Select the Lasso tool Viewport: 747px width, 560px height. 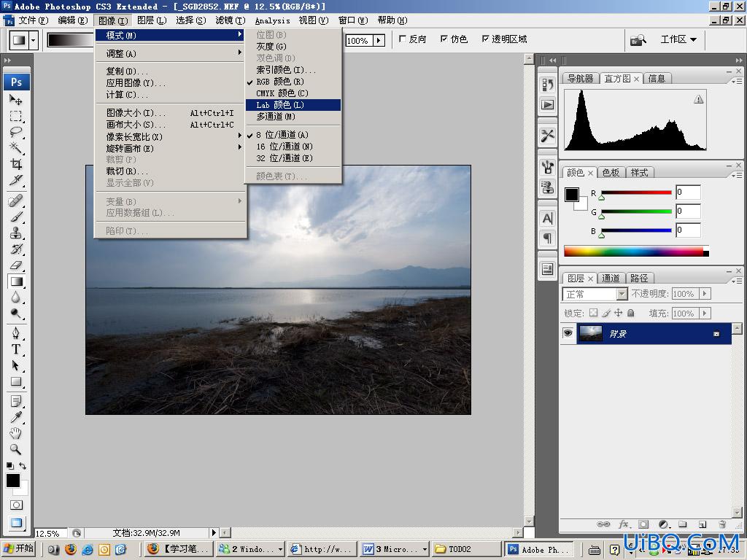[16, 132]
